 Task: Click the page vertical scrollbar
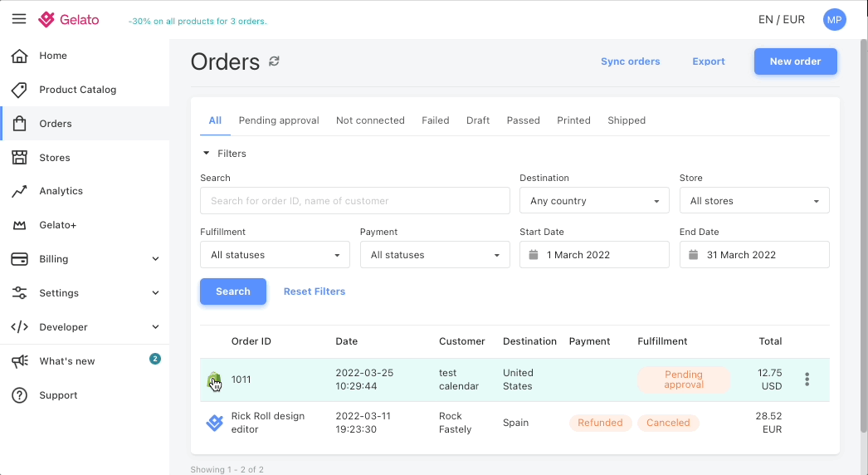pos(864,236)
